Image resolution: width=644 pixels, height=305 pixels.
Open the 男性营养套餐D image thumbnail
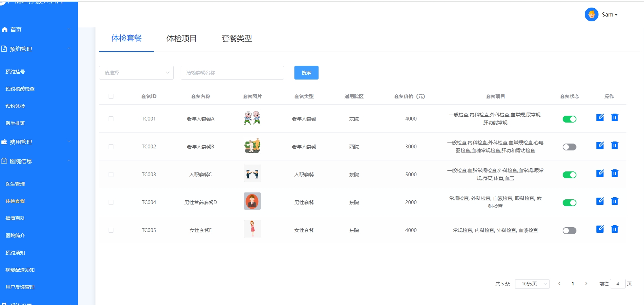(x=252, y=201)
